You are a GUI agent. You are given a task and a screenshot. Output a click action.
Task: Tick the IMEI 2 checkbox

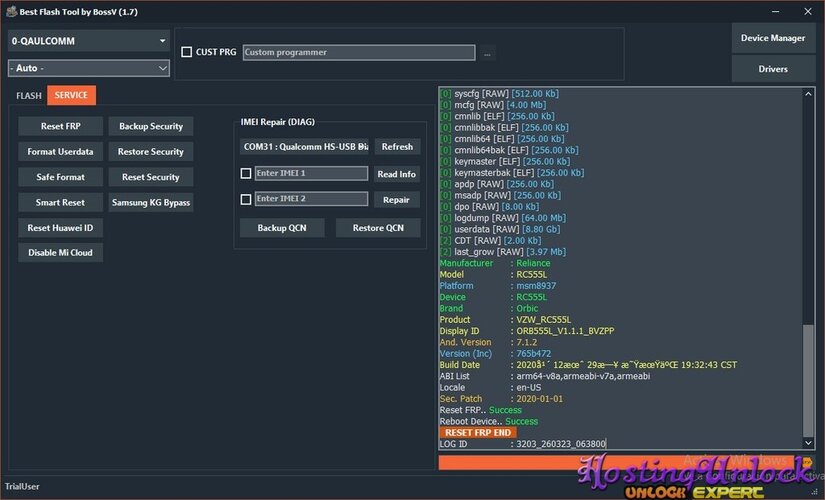point(246,199)
